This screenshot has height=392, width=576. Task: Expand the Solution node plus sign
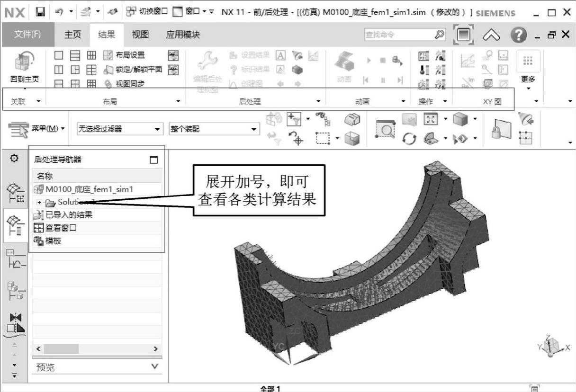coord(39,202)
